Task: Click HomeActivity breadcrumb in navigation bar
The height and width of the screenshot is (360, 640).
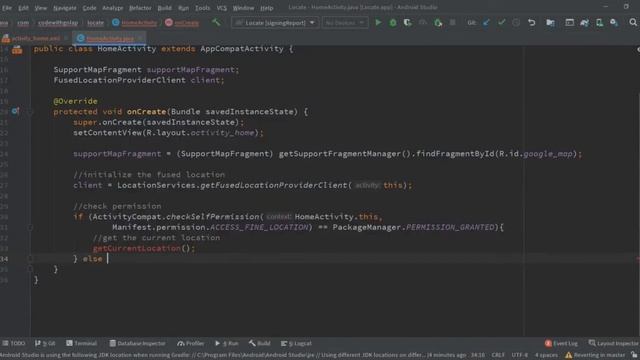Action: (x=134, y=22)
